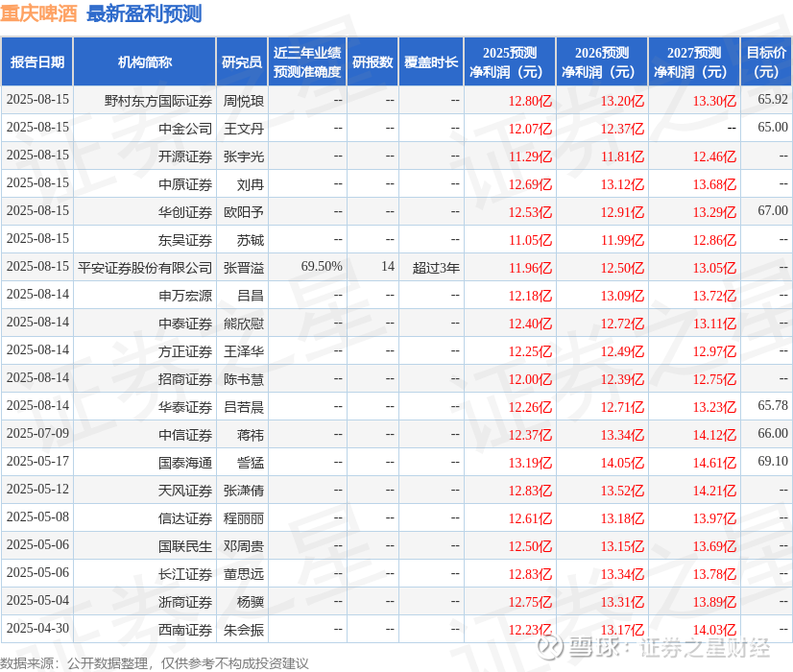Viewport: 793px width, 672px height.
Task: Click the 雪球 watermark logo icon
Action: 550,646
